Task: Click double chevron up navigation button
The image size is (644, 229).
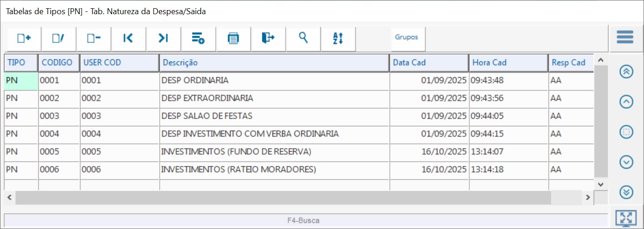Action: pos(626,72)
